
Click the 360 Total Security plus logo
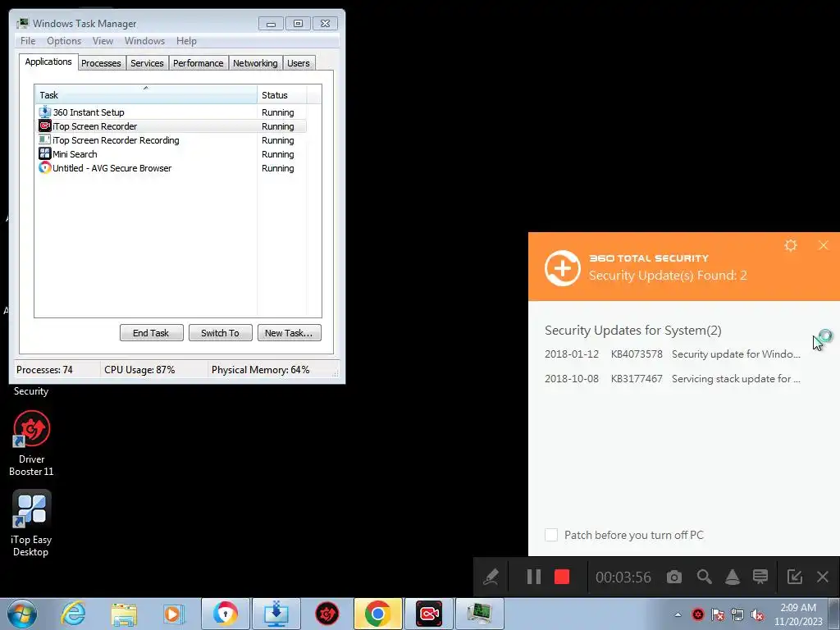tap(563, 268)
